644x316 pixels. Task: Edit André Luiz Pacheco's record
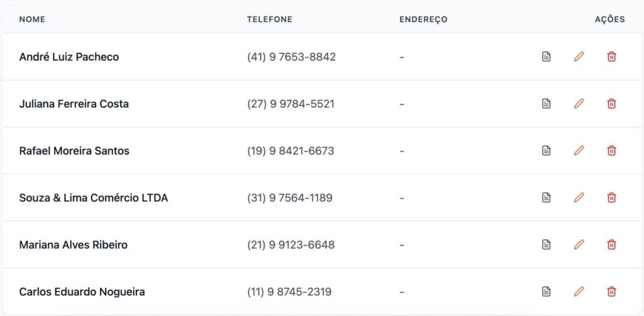[x=579, y=57]
